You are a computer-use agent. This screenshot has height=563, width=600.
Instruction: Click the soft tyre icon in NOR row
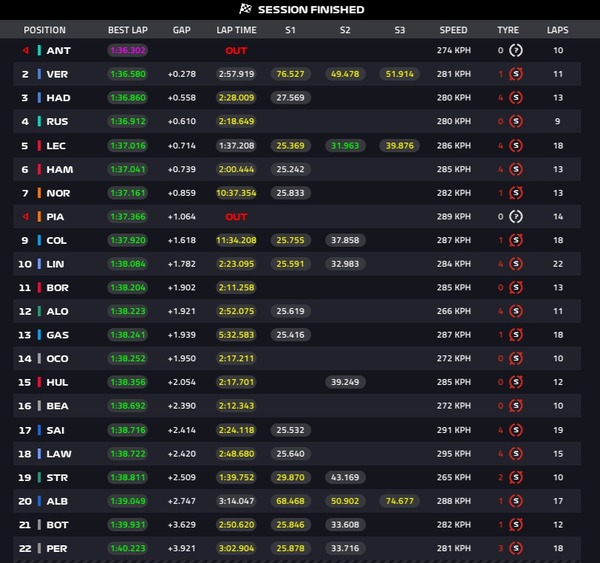tap(515, 193)
